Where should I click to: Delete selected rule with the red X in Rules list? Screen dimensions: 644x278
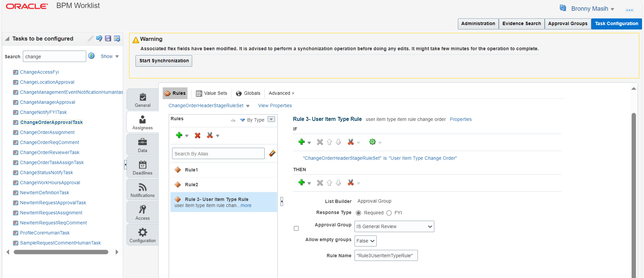(x=198, y=135)
